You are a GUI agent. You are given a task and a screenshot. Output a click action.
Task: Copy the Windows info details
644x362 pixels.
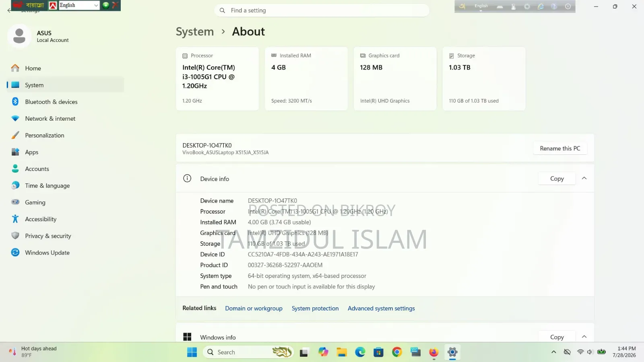coord(557,337)
